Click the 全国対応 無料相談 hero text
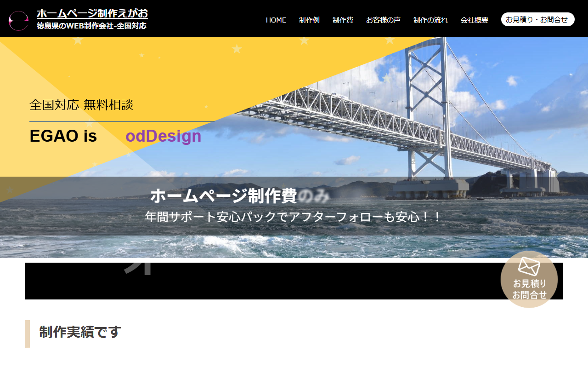588x368 pixels. (81, 105)
